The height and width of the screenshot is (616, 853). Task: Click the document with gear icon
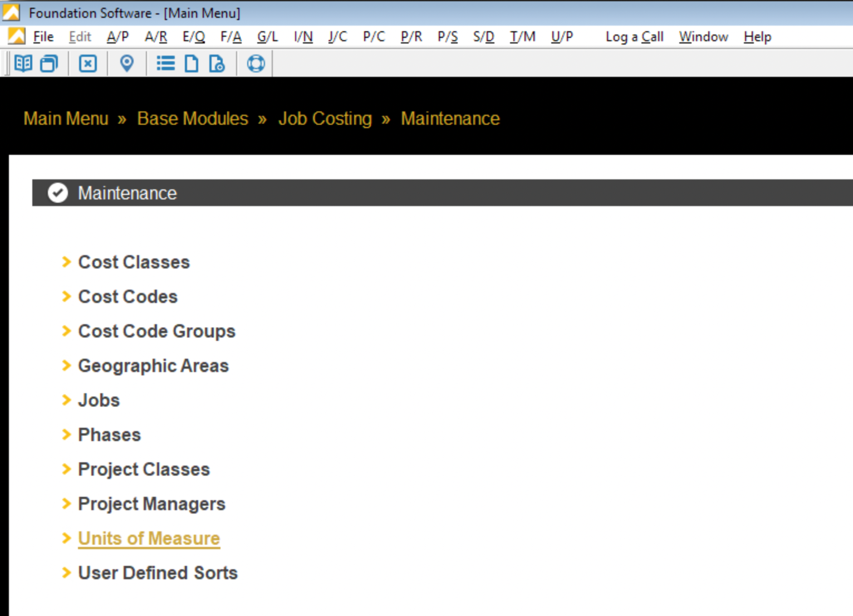pyautogui.click(x=217, y=63)
